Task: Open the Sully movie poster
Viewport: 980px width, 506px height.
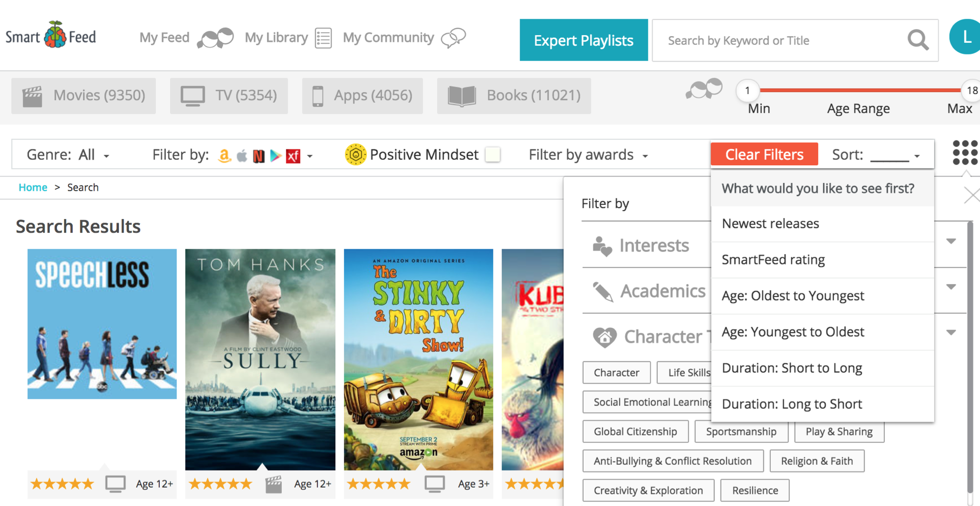Action: pos(260,360)
